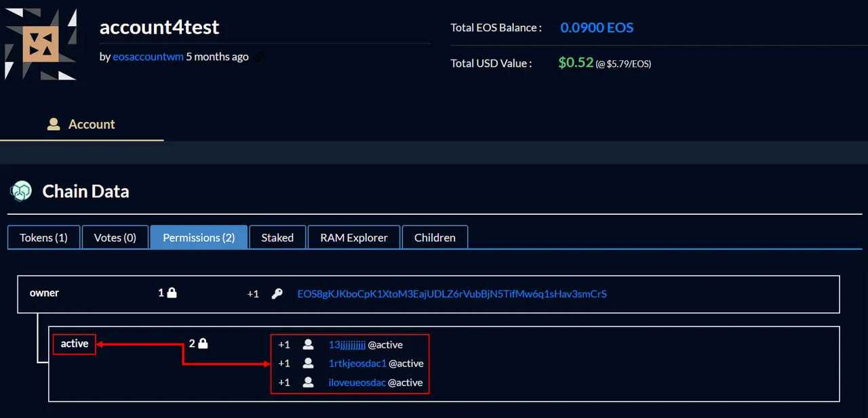Image resolution: width=868 pixels, height=418 pixels.
Task: Click the '5 months ago' timestamp
Action: click(218, 57)
